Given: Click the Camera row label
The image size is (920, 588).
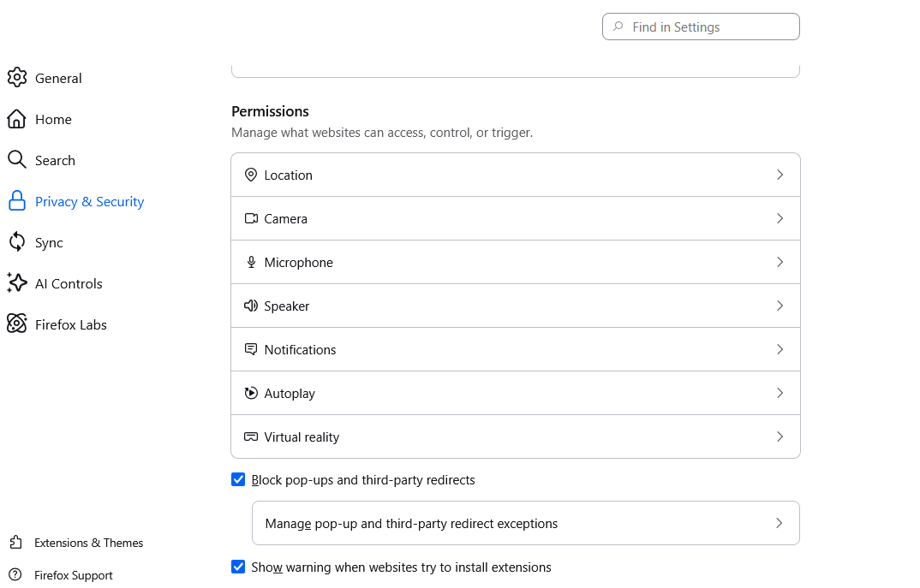Looking at the screenshot, I should (x=286, y=218).
